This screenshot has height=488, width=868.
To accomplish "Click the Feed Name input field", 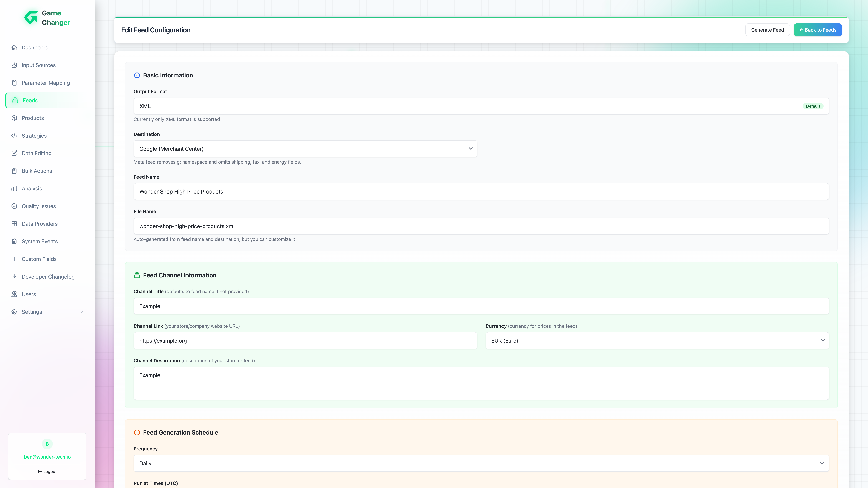I will [481, 192].
